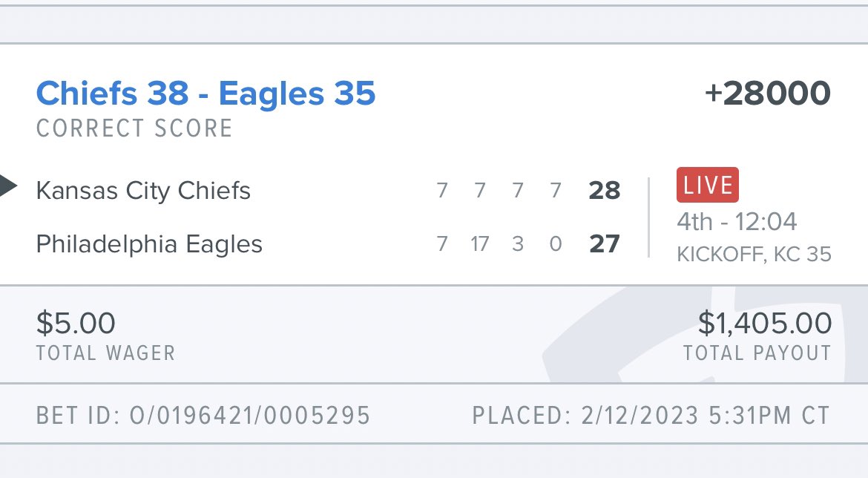The width and height of the screenshot is (868, 478).
Task: Open the Chiefs 38 - Eagles 35 bet details
Action: pos(206,93)
